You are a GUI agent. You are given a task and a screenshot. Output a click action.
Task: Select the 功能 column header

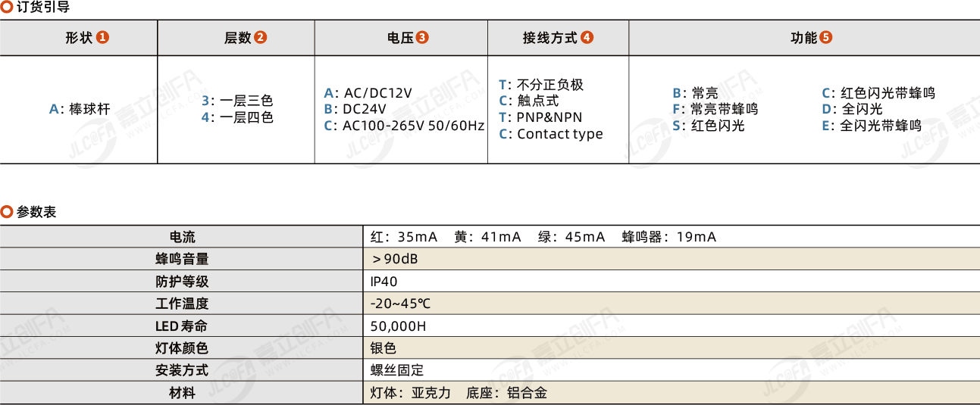(x=804, y=37)
